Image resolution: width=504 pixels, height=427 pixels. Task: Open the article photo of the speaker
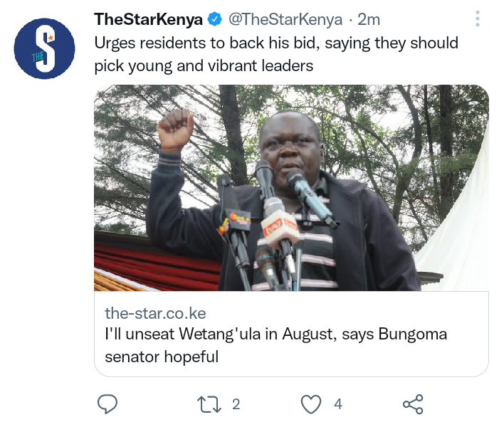click(x=292, y=188)
